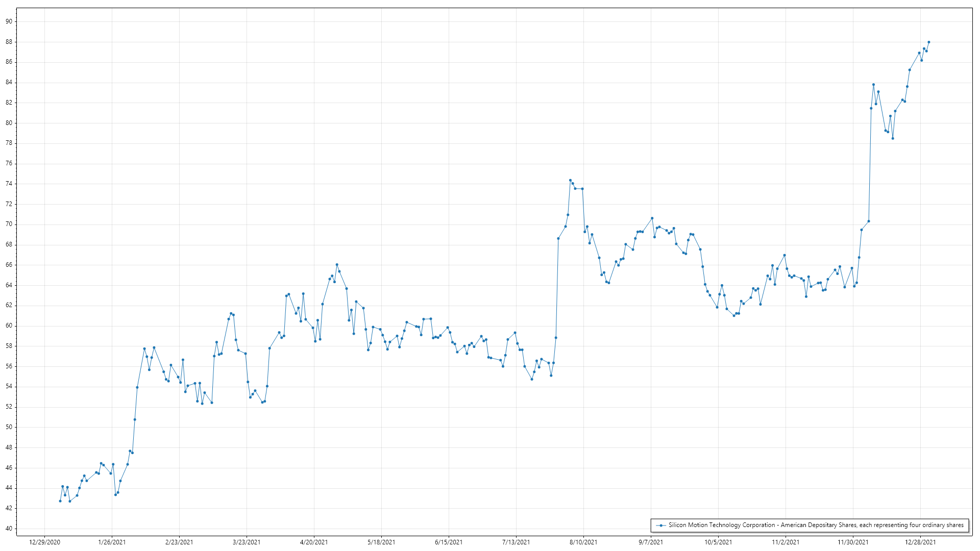Click the 1/26/2021 x-axis date label

coord(112,542)
